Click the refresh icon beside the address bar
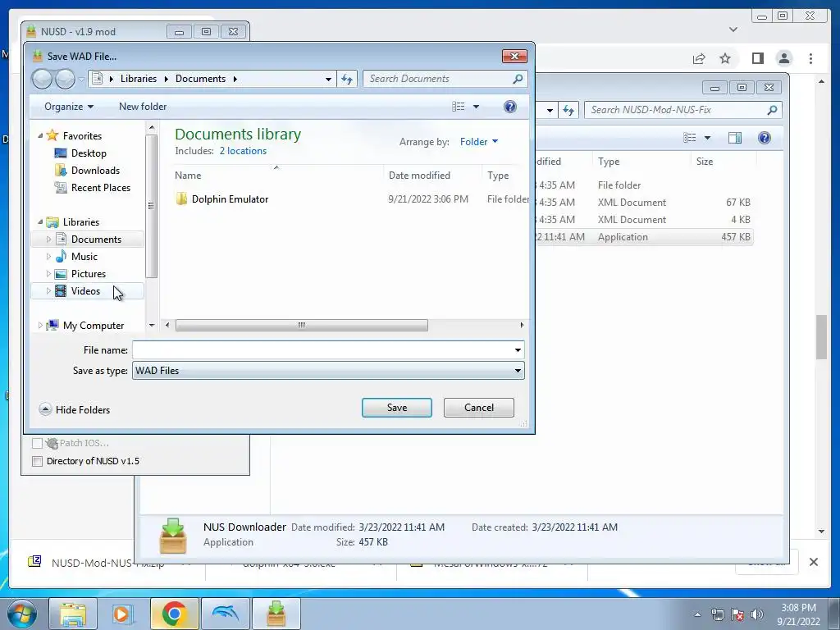 [x=347, y=80]
